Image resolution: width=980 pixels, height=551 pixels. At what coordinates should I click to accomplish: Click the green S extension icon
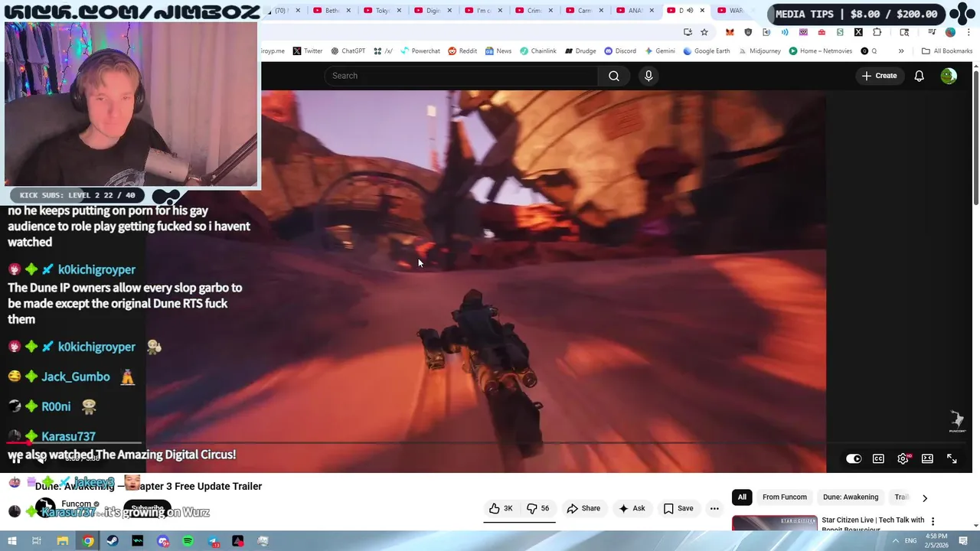click(840, 32)
